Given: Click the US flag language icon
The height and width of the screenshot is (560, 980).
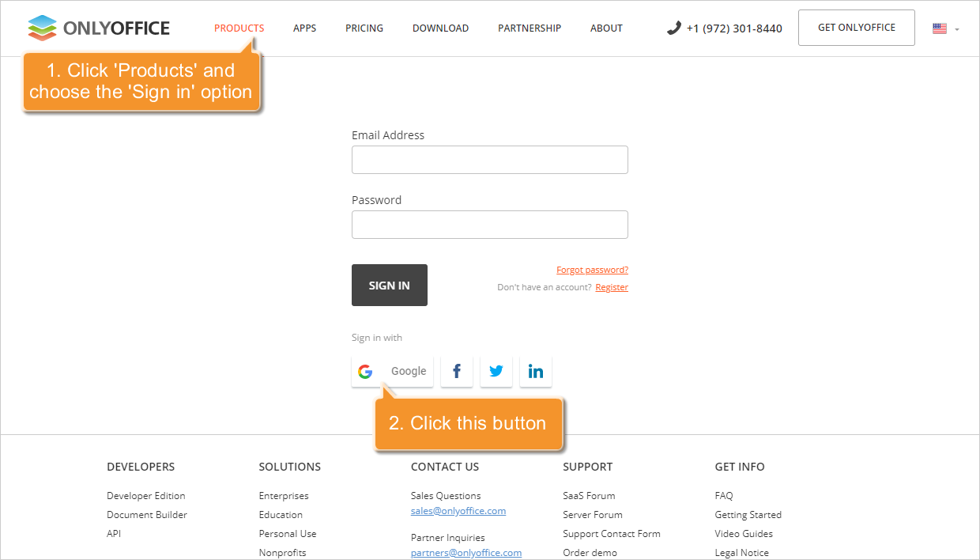Looking at the screenshot, I should point(939,27).
